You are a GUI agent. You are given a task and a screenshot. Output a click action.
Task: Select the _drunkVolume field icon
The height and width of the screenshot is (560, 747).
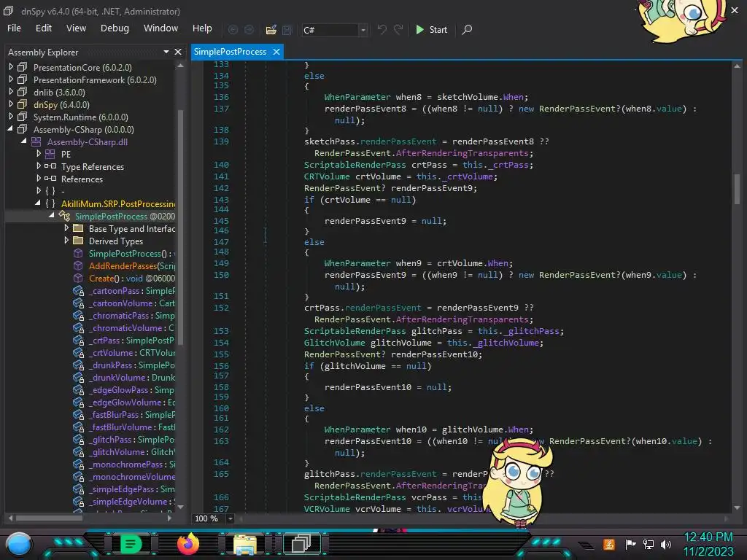click(78, 378)
